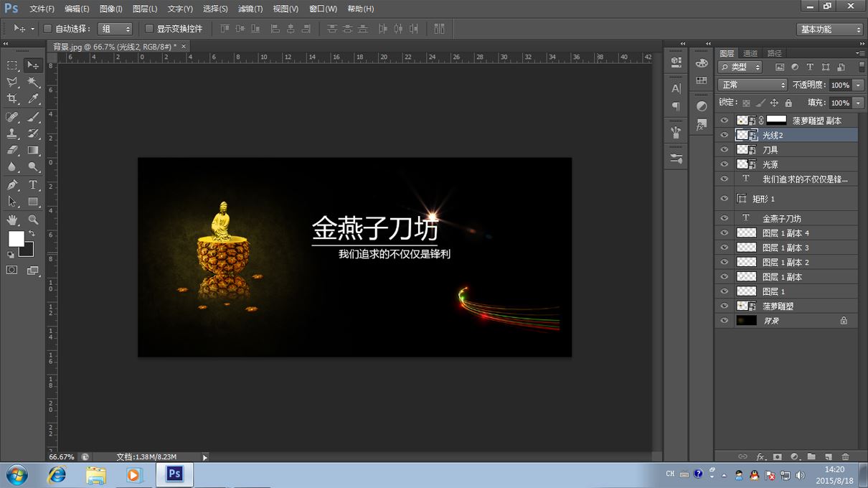Open the 不透明度 slider arrow
This screenshot has height=488, width=868.
click(x=858, y=85)
